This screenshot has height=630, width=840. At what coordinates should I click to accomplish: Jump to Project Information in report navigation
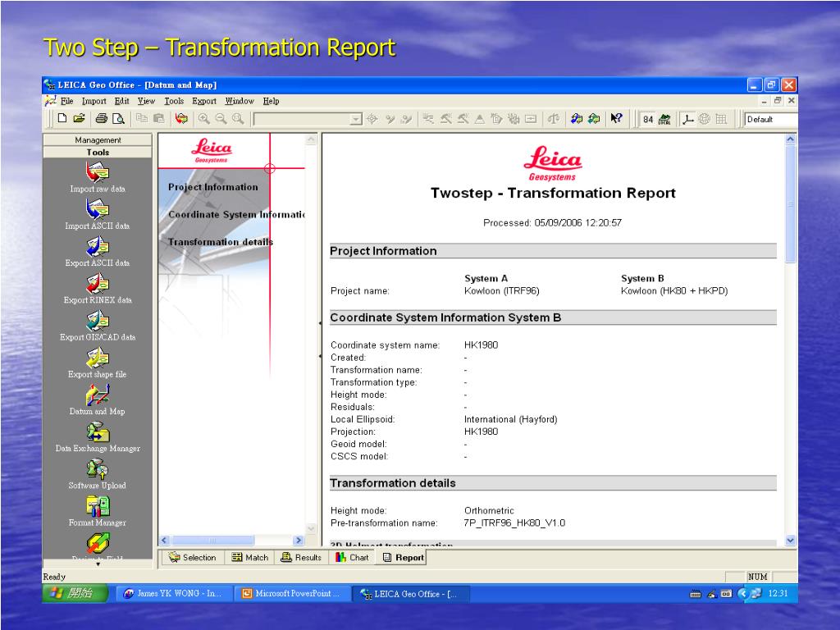[x=212, y=187]
